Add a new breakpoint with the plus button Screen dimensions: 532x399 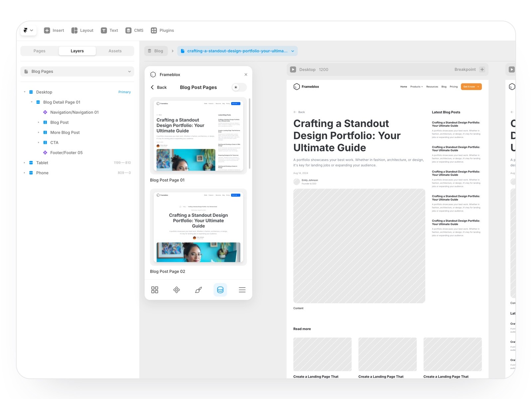coord(482,69)
